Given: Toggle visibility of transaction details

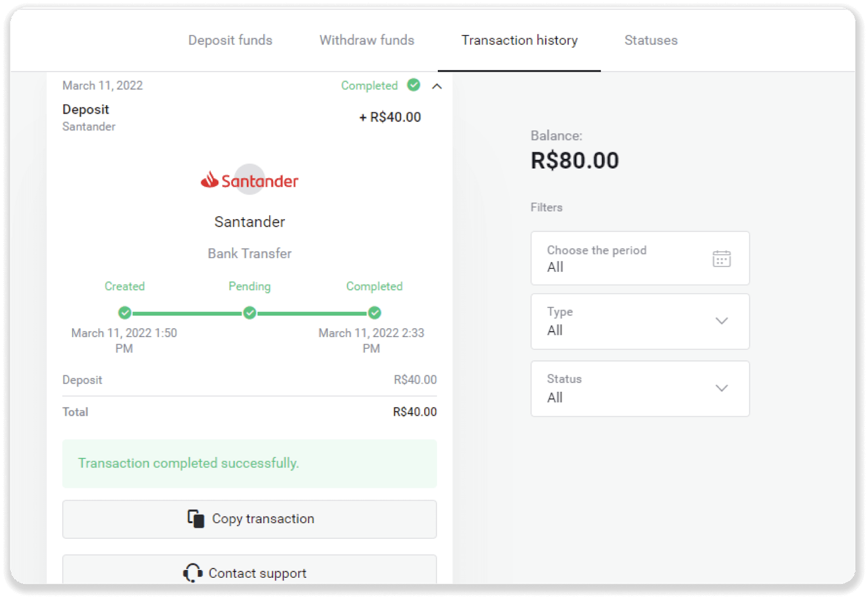Looking at the screenshot, I should point(437,86).
